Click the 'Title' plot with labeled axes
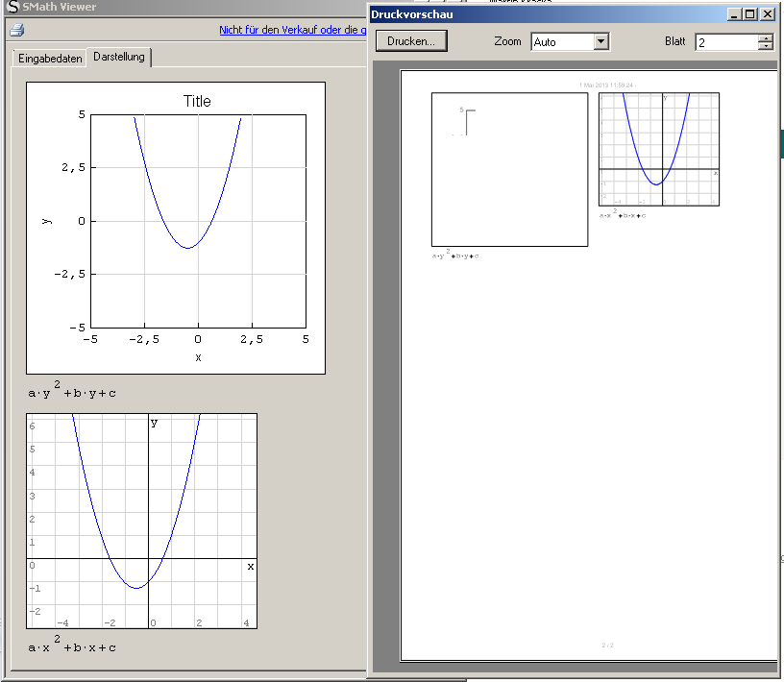 pyautogui.click(x=176, y=228)
